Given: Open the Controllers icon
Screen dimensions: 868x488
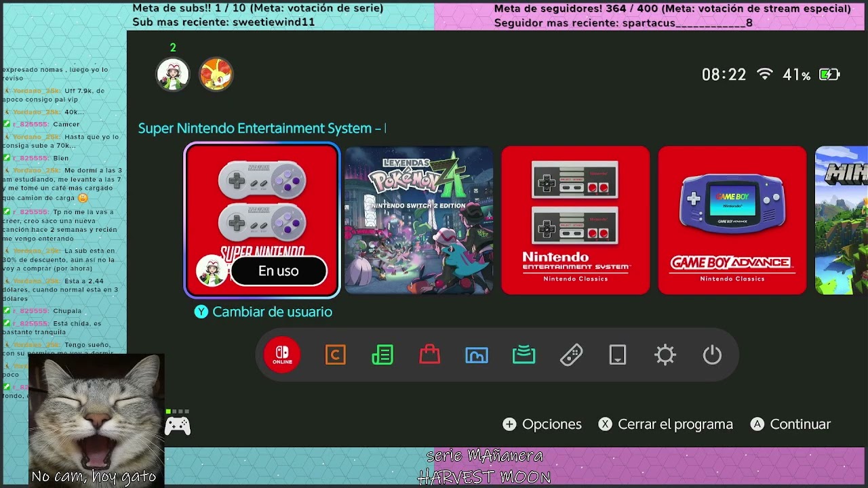Looking at the screenshot, I should click(571, 354).
